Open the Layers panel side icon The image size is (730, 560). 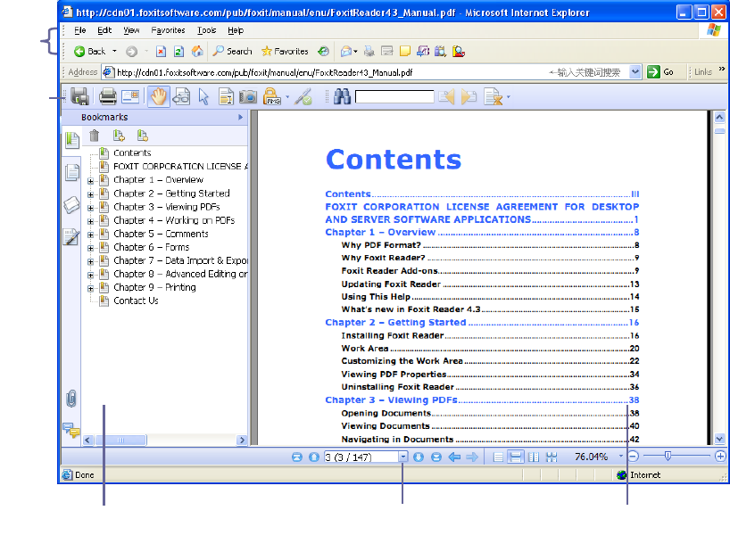click(x=71, y=205)
